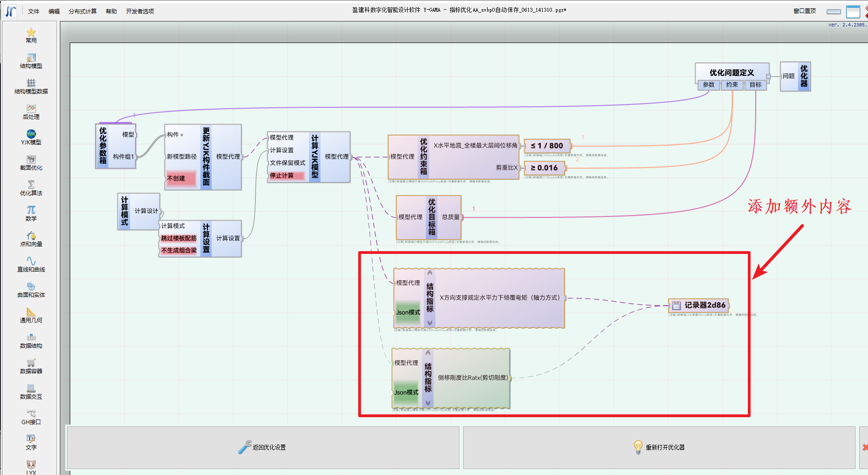The height and width of the screenshot is (475, 868).
Task: Click the wrench icon of 返回优化设置
Action: point(245,447)
